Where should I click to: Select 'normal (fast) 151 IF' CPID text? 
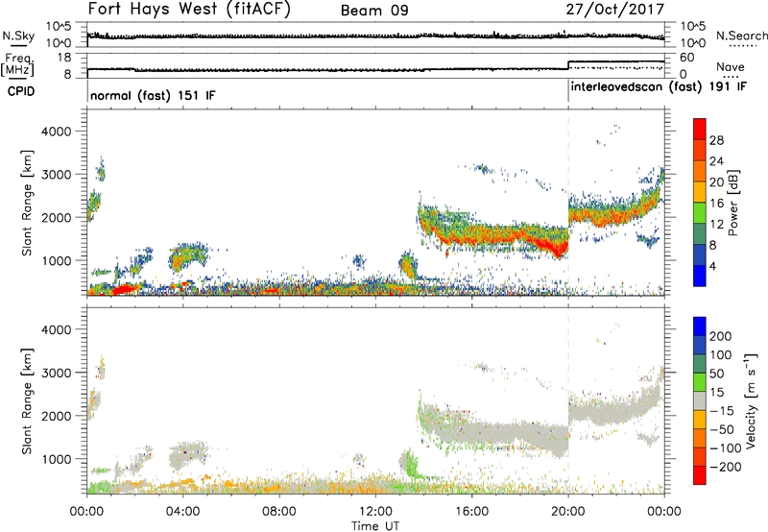[153, 95]
